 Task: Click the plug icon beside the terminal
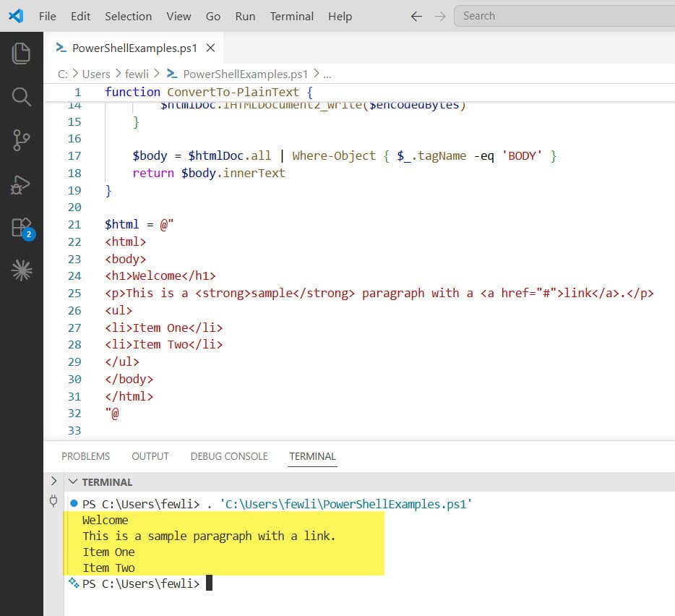53,501
